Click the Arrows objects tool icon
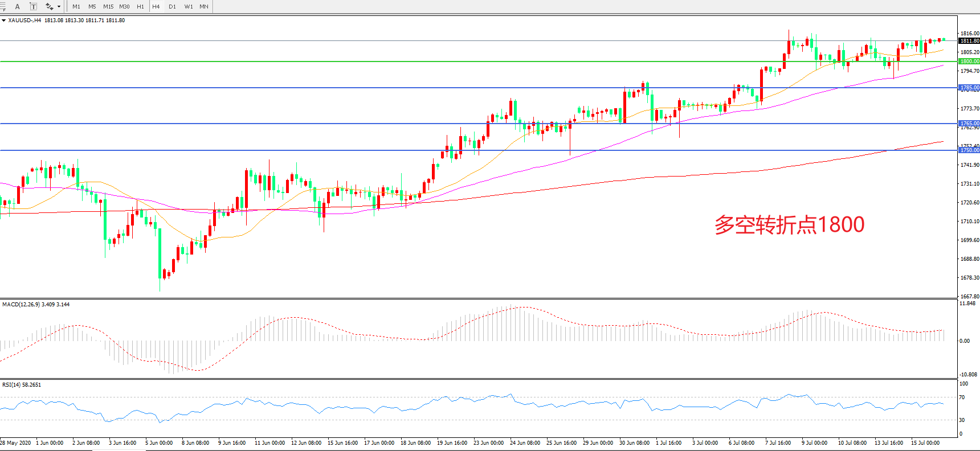The width and height of the screenshot is (980, 451). pos(50,6)
